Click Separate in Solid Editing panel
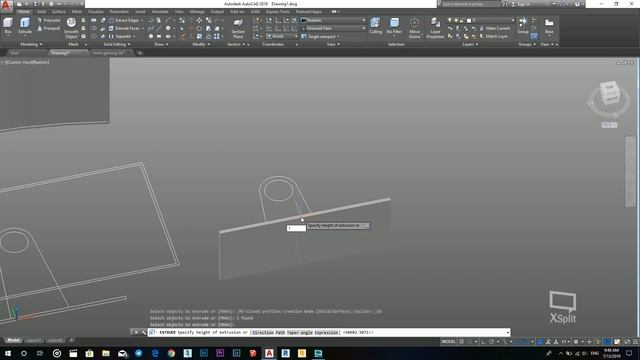This screenshot has width=640, height=360. 120,36
